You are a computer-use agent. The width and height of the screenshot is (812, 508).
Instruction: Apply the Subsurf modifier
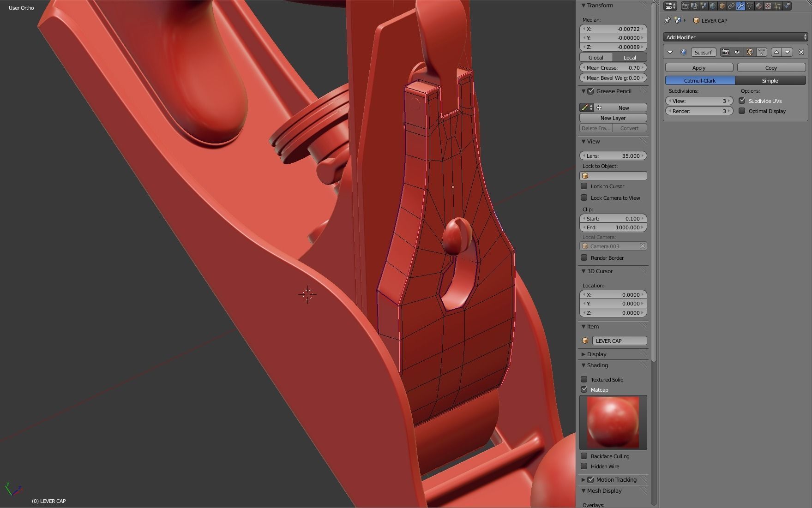(x=699, y=68)
